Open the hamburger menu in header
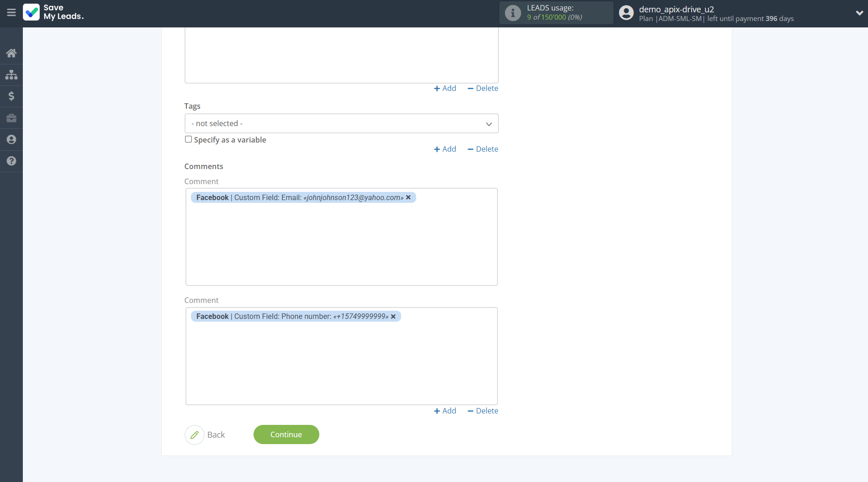This screenshot has width=868, height=482. 11,13
